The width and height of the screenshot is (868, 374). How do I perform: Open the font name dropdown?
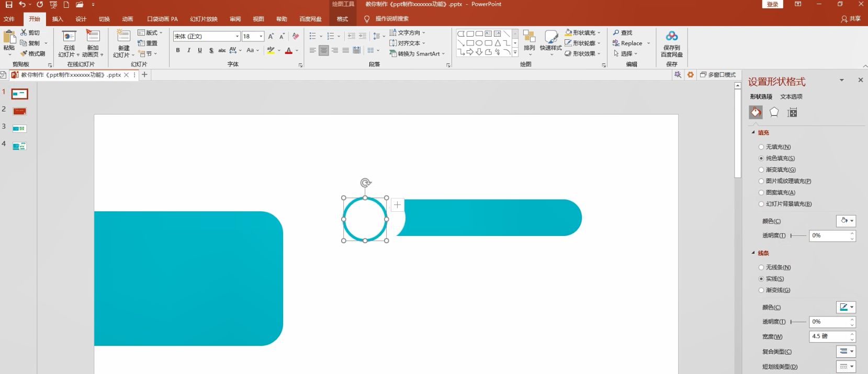pyautogui.click(x=237, y=36)
